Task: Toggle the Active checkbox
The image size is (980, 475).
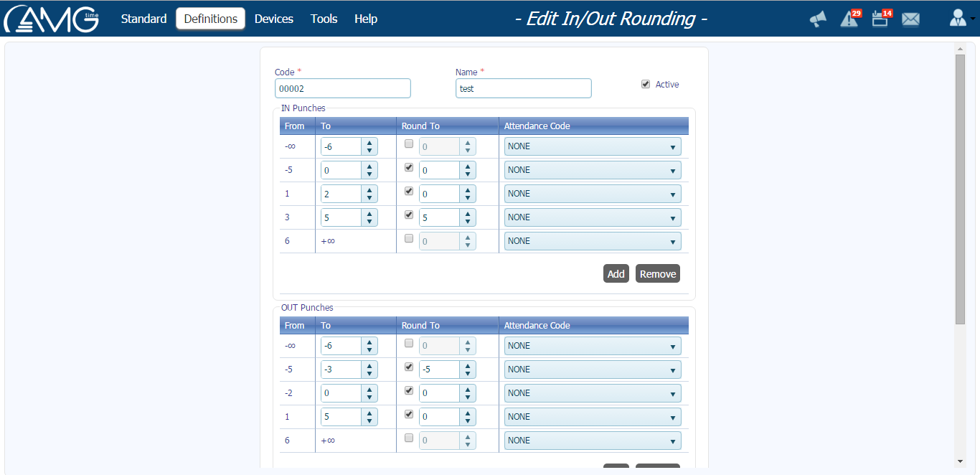Action: point(646,84)
